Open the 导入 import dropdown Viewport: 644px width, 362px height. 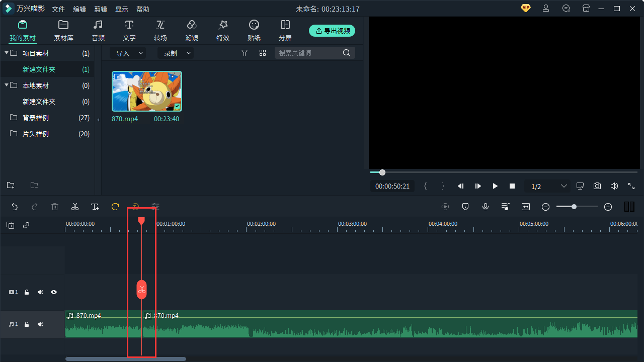(128, 53)
